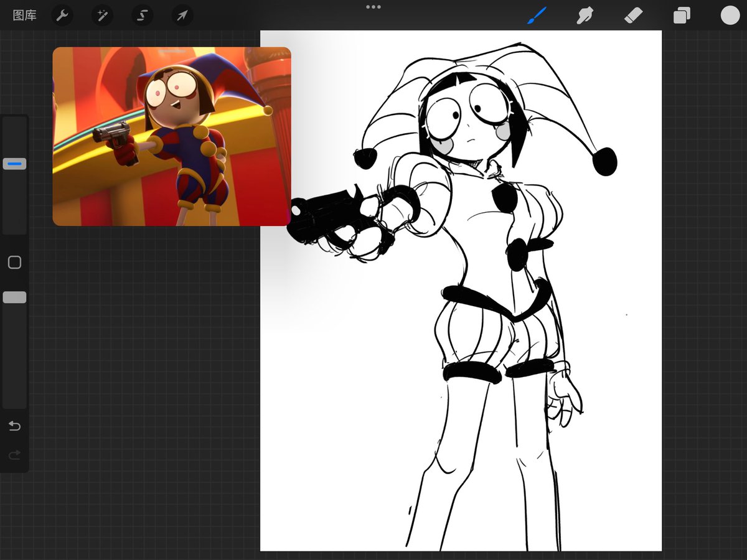
Task: Click the brush opacity slider handle
Action: [15, 297]
